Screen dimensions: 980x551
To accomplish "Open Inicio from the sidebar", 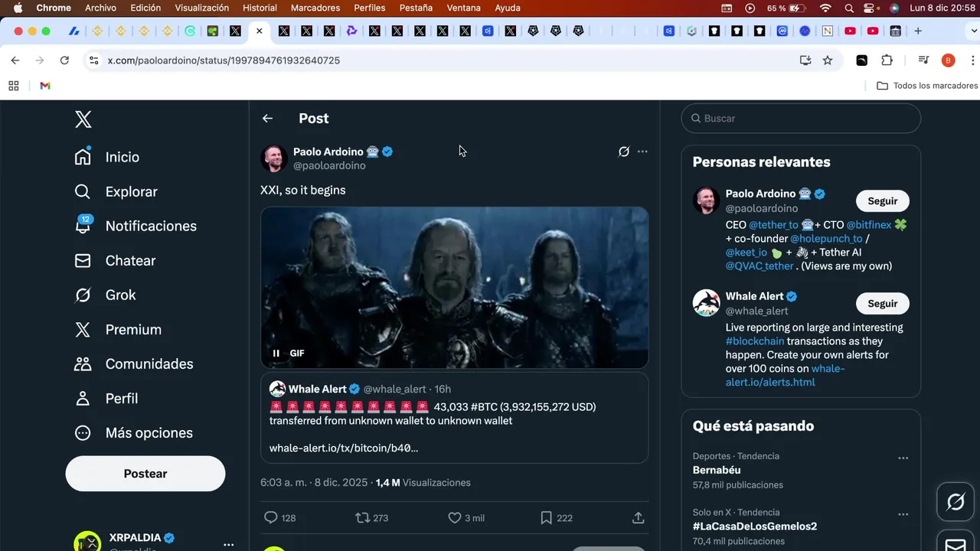I will pyautogui.click(x=107, y=157).
